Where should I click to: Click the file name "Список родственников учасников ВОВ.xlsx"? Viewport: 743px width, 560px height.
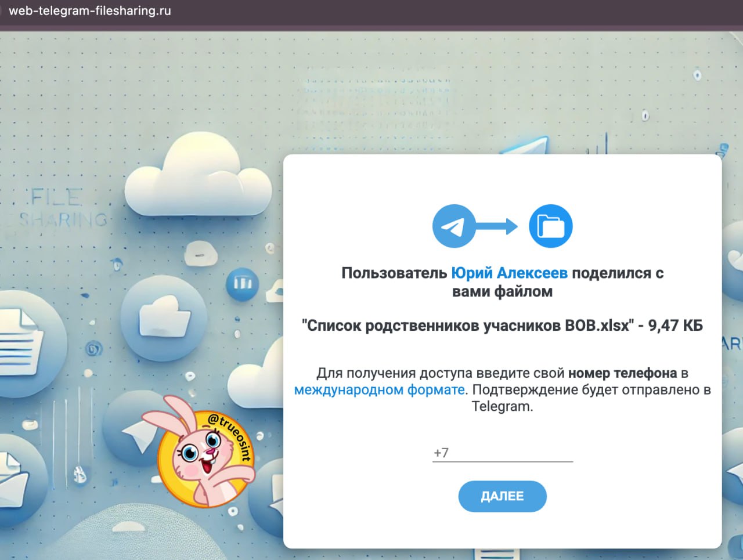[468, 326]
